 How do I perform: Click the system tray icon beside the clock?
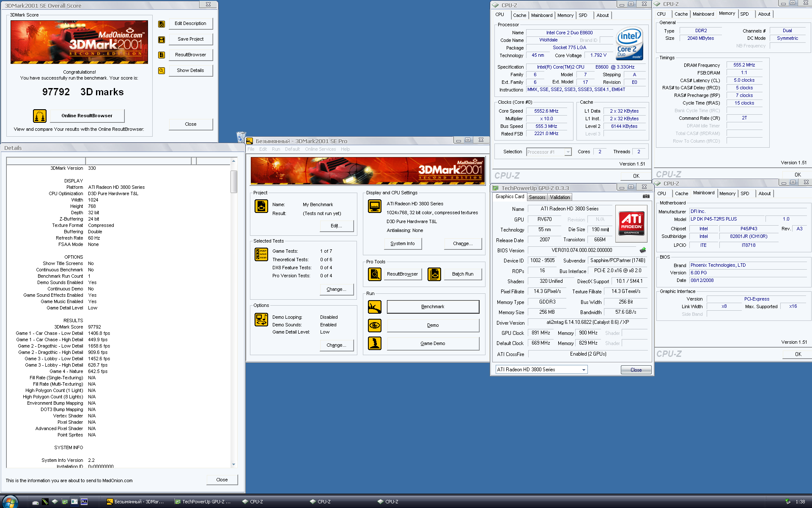pos(787,502)
